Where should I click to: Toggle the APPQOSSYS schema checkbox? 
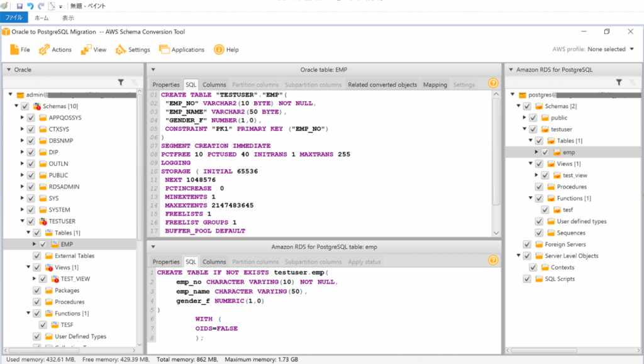[x=31, y=118]
